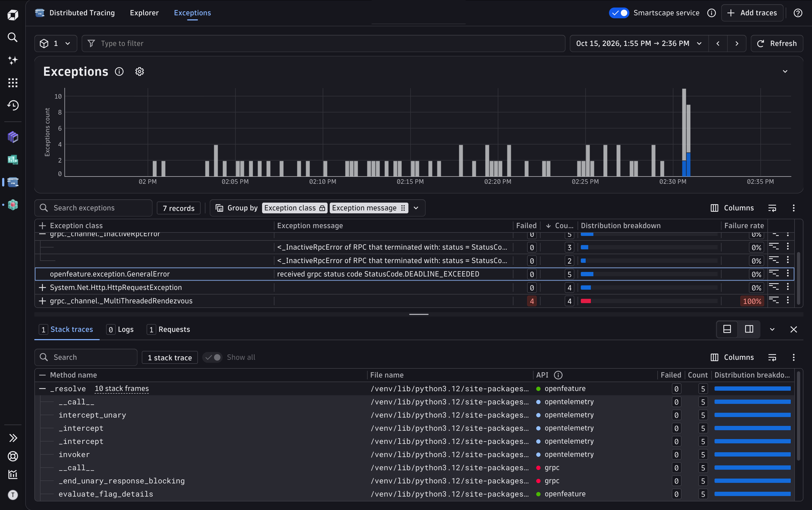Open the support lifebuoy icon

pyautogui.click(x=12, y=456)
